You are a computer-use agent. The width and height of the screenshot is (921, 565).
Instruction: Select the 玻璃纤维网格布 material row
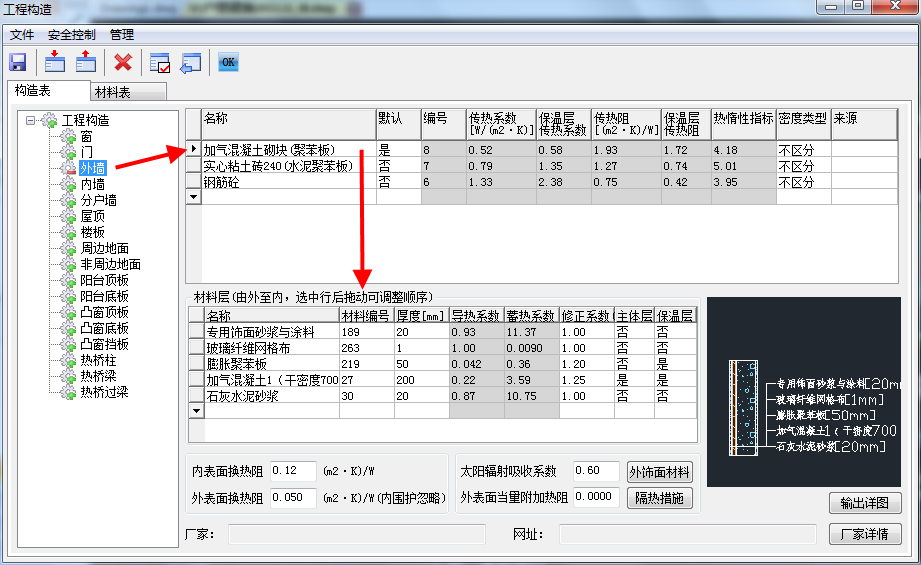pyautogui.click(x=443, y=348)
